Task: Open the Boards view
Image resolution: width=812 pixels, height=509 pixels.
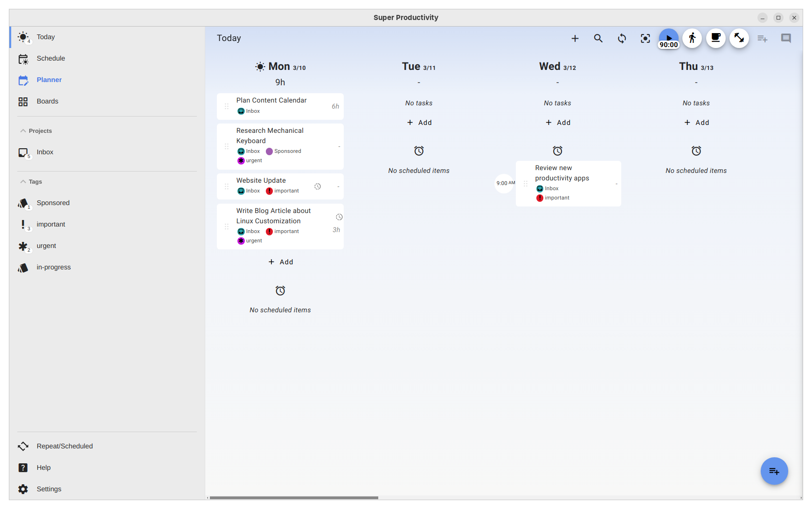Action: [x=107, y=101]
